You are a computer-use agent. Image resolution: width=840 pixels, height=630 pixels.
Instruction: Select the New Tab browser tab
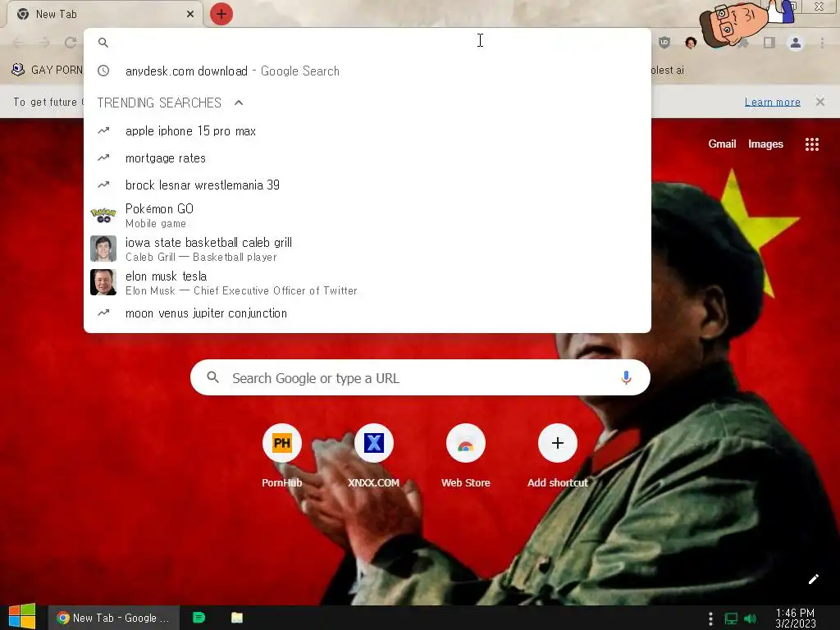[x=104, y=14]
